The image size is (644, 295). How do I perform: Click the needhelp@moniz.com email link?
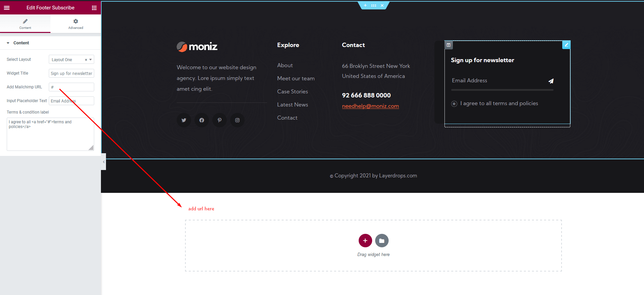pyautogui.click(x=370, y=106)
